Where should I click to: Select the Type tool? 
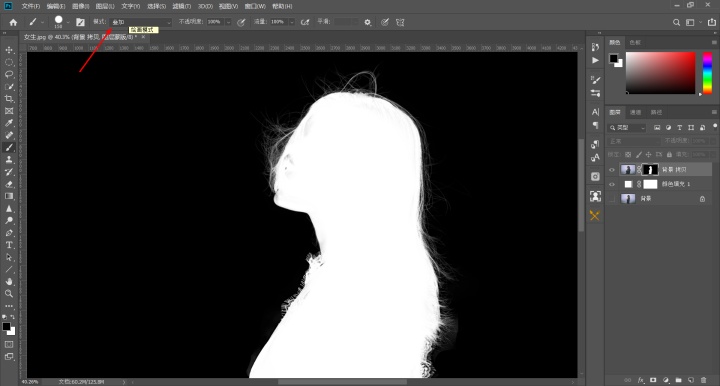click(9, 245)
